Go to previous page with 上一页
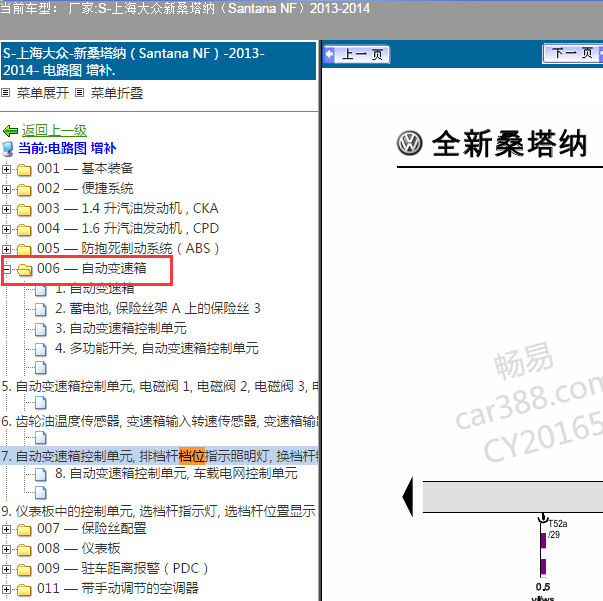The width and height of the screenshot is (603, 601). coord(357,54)
